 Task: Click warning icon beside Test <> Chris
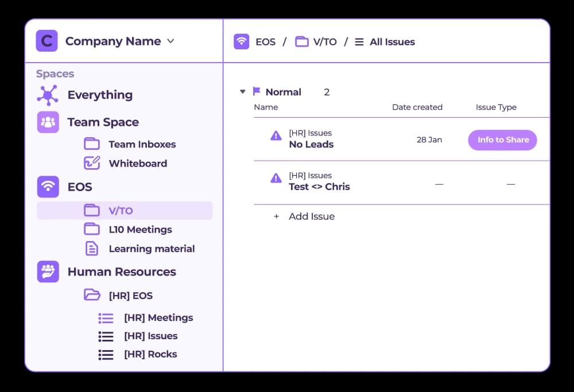pyautogui.click(x=276, y=178)
